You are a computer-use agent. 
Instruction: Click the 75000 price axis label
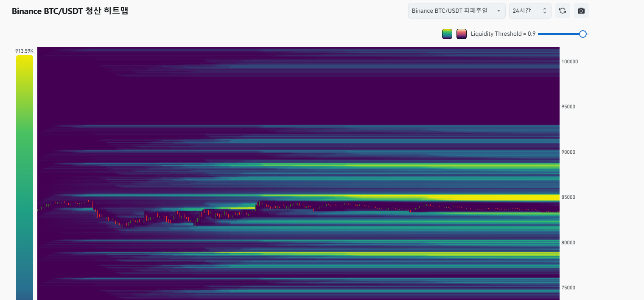click(568, 288)
